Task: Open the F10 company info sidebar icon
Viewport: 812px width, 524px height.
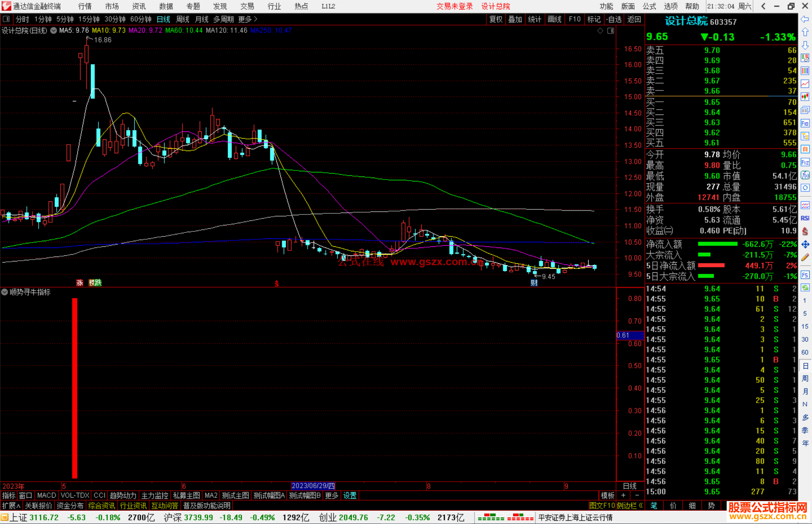Action: click(805, 123)
